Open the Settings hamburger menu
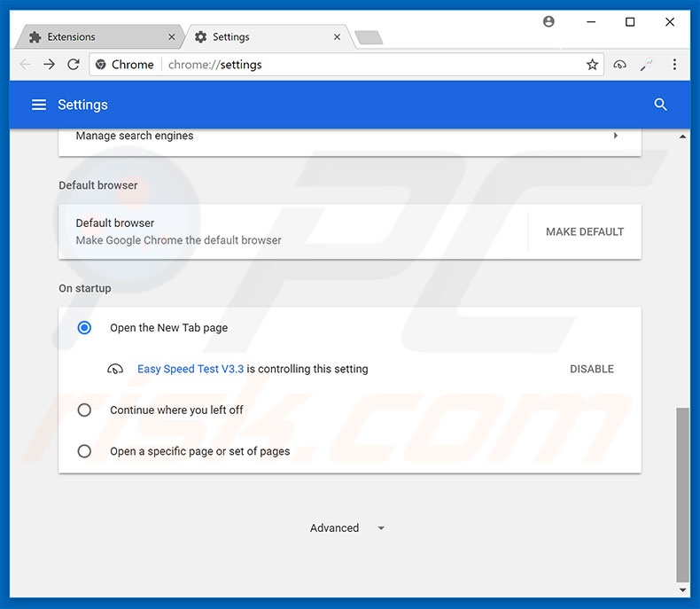The image size is (700, 609). [x=39, y=105]
